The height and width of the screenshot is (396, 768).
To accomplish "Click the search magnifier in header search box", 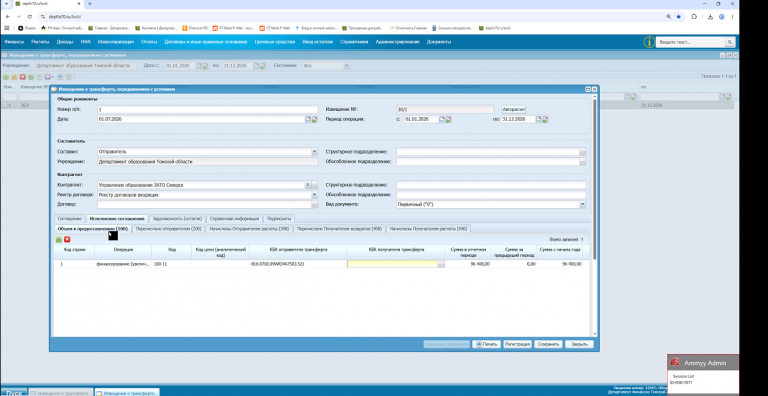I will [729, 43].
